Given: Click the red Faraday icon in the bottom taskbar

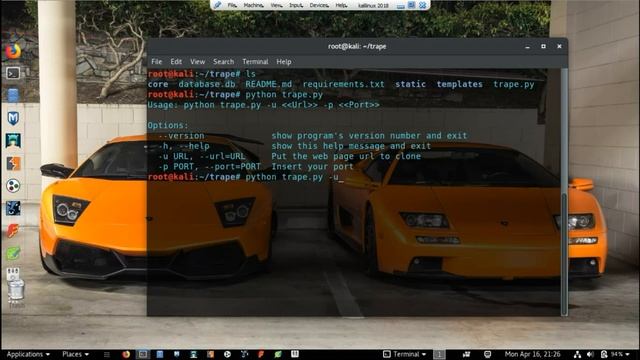Looking at the screenshot, I should [x=261, y=354].
